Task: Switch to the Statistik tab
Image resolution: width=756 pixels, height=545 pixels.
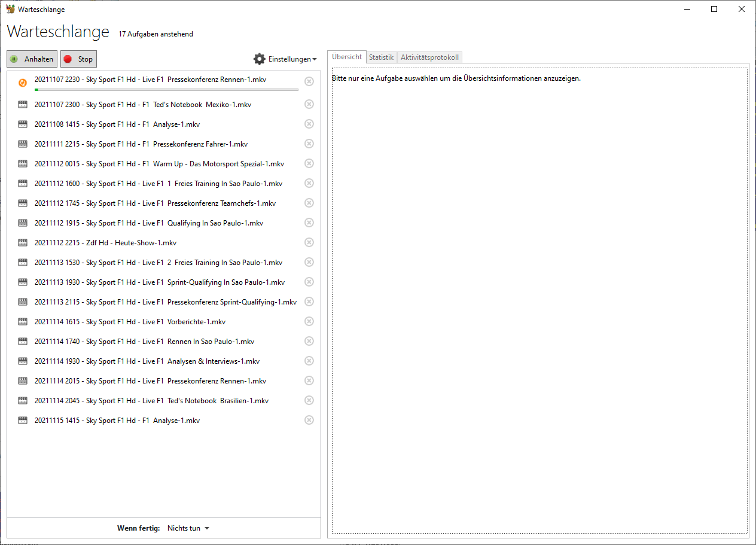Action: [x=382, y=57]
